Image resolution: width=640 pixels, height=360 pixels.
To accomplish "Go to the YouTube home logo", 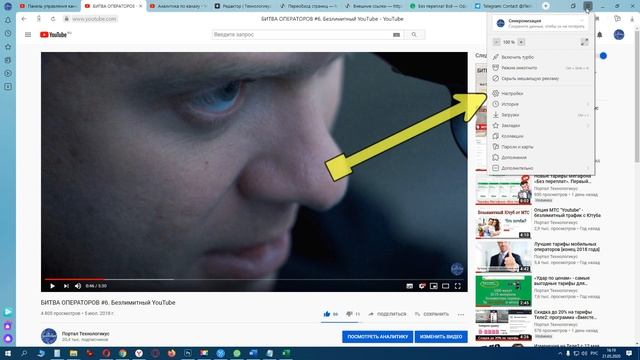I will (x=55, y=35).
